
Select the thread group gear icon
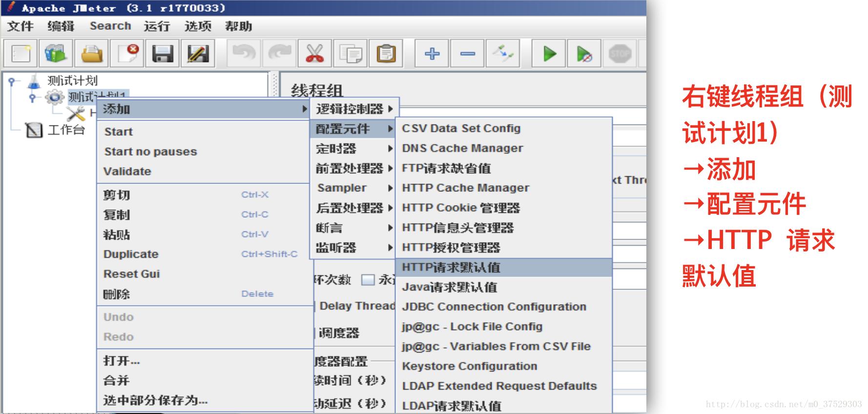(x=54, y=97)
